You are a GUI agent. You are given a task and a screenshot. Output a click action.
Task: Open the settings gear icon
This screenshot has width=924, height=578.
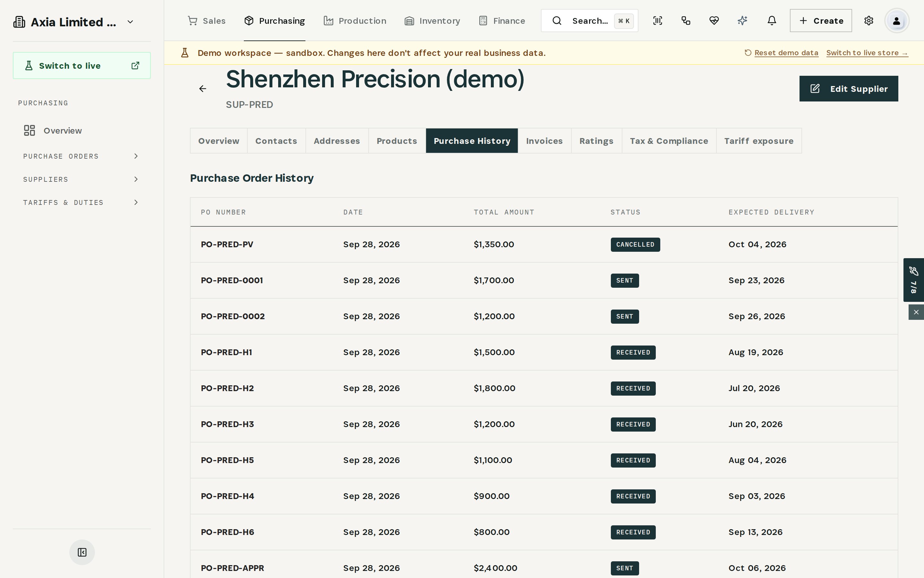(x=868, y=21)
